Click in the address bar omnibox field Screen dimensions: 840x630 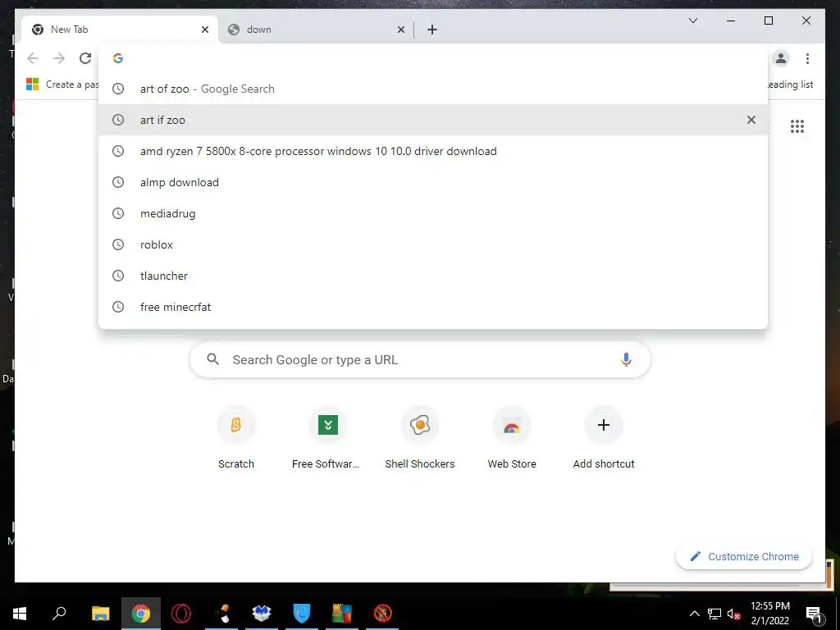point(433,58)
